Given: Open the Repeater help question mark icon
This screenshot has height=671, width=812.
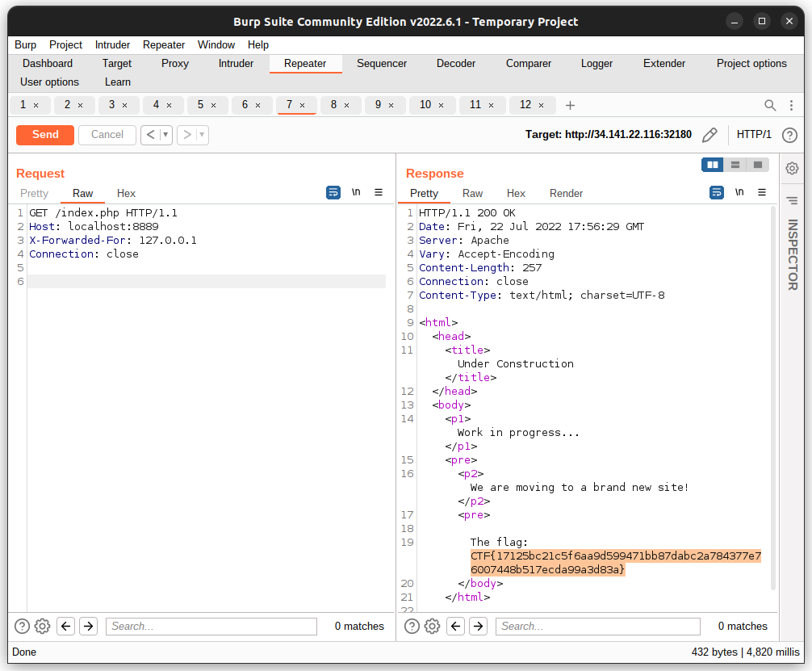Looking at the screenshot, I should 789,135.
